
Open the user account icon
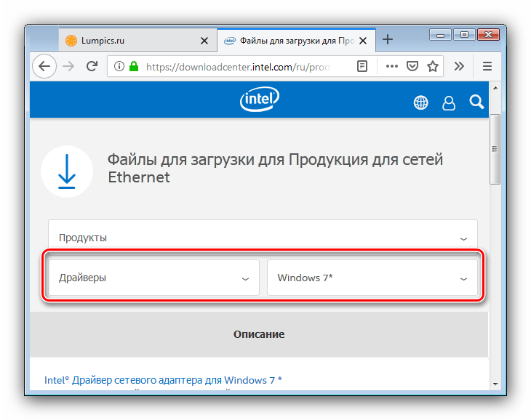(x=449, y=102)
